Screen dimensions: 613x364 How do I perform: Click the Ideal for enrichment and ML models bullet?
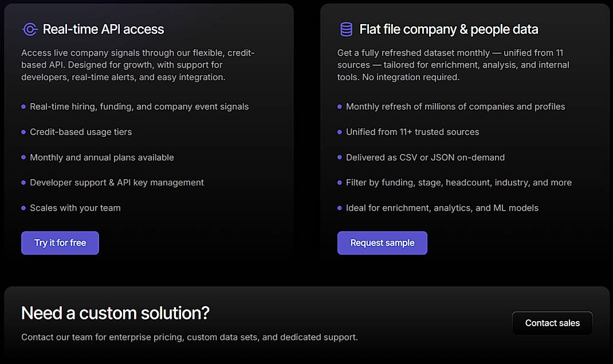(x=442, y=208)
